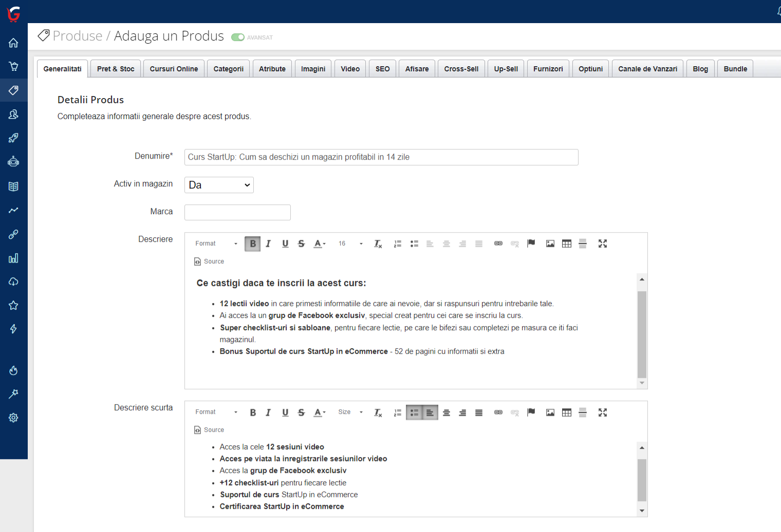Toggle bulleted list in Descriere scurta editor
781x532 pixels.
tap(414, 412)
